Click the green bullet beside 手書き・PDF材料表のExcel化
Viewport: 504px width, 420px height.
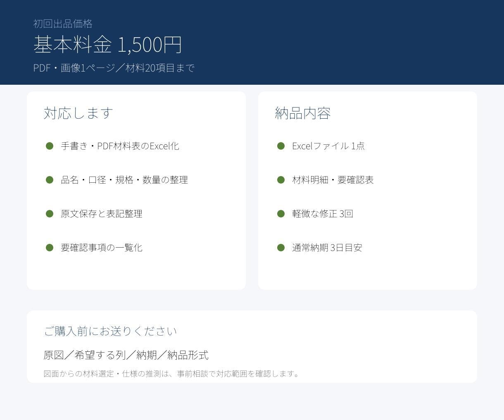50,146
